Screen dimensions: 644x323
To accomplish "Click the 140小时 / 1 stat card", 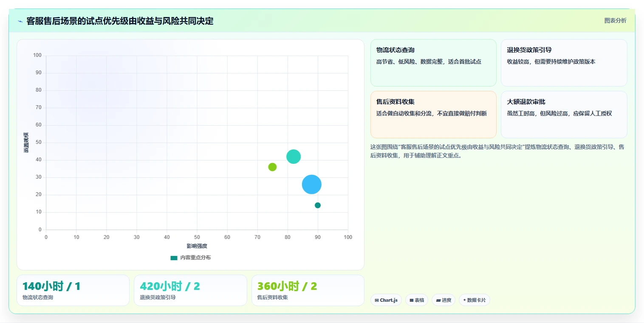I will click(x=73, y=290).
